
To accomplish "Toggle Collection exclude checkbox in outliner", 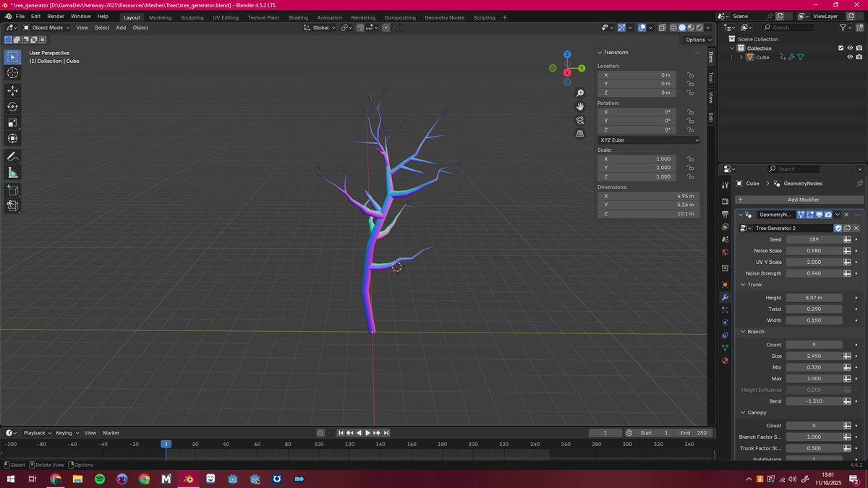I will point(841,48).
